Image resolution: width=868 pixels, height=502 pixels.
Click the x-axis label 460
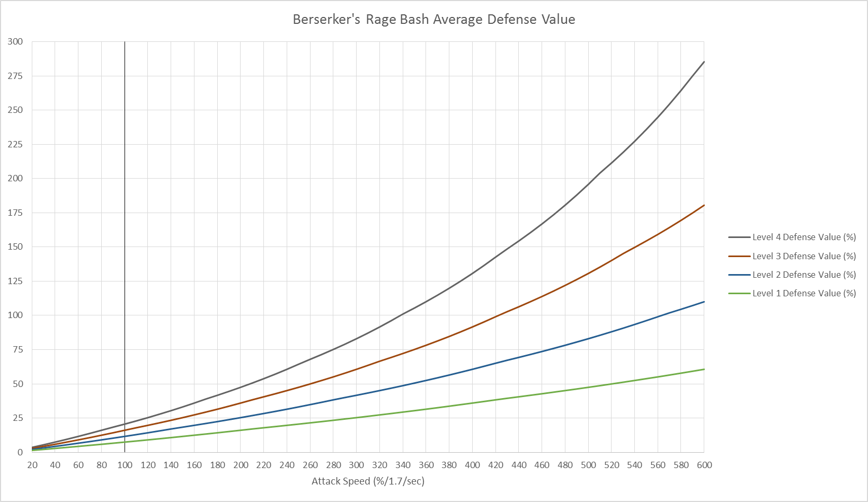542,465
